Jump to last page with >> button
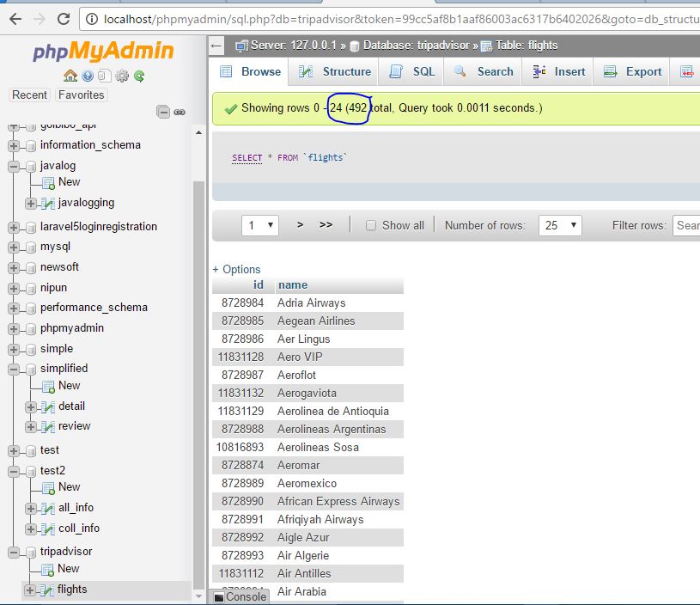 [x=326, y=225]
